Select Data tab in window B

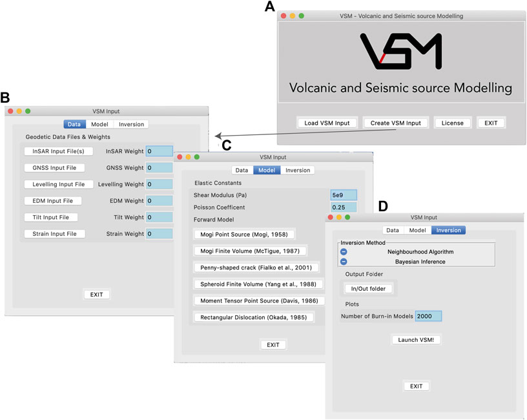click(74, 125)
